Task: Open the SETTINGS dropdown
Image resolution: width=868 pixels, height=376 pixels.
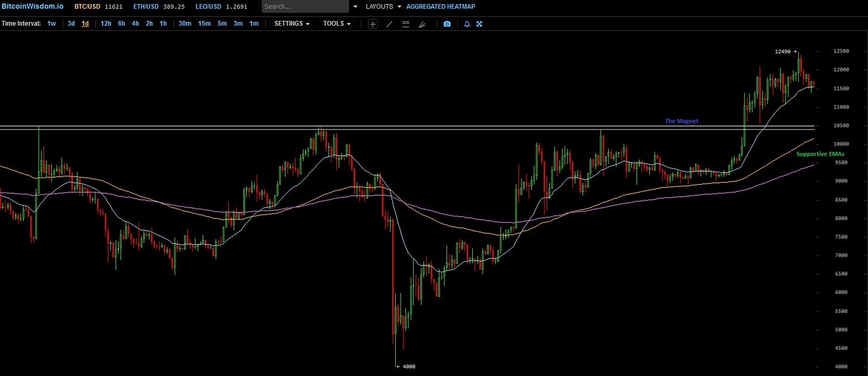Action: (292, 24)
